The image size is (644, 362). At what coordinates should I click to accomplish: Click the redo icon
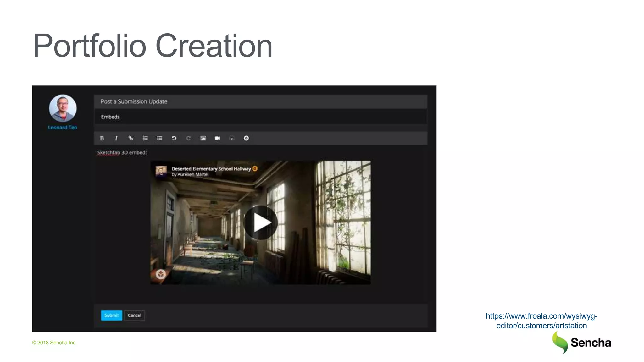click(188, 138)
